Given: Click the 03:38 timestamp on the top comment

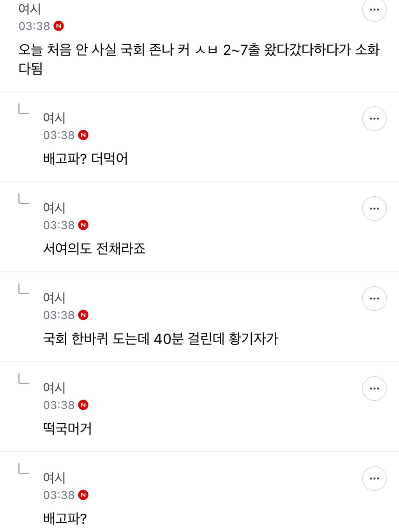Looking at the screenshot, I should [x=34, y=26].
